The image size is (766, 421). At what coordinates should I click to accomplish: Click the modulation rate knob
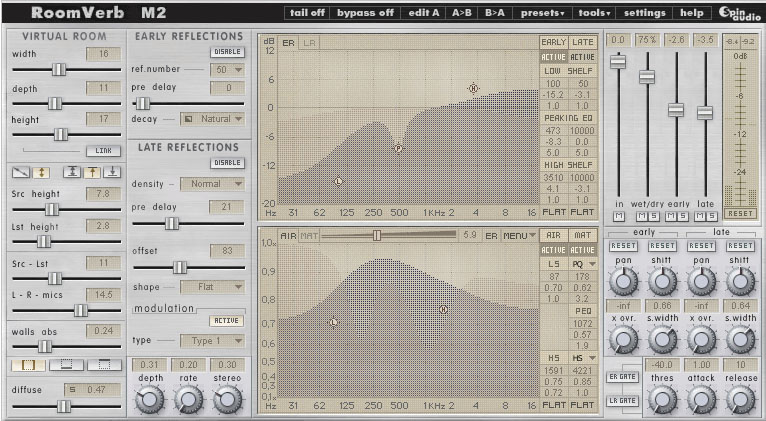pyautogui.click(x=189, y=400)
